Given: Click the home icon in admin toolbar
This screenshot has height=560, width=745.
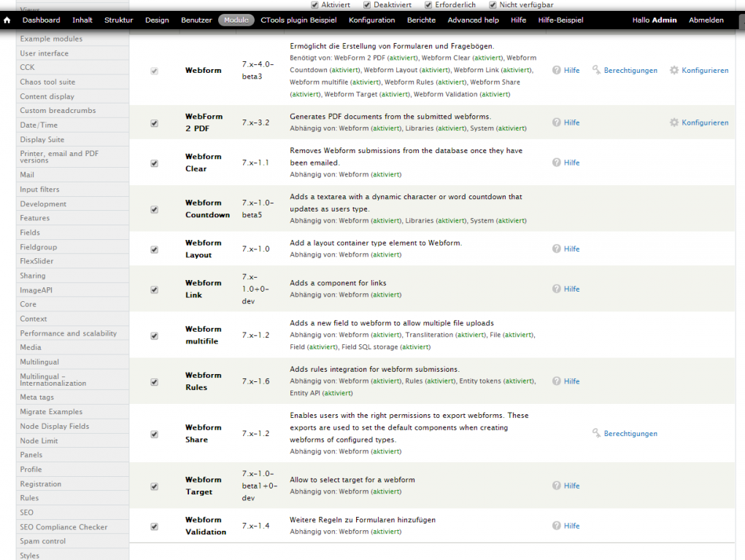Looking at the screenshot, I should click(7, 20).
